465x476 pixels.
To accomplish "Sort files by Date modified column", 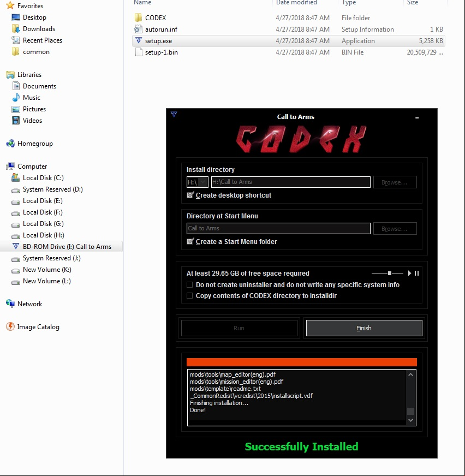I will pyautogui.click(x=296, y=2).
